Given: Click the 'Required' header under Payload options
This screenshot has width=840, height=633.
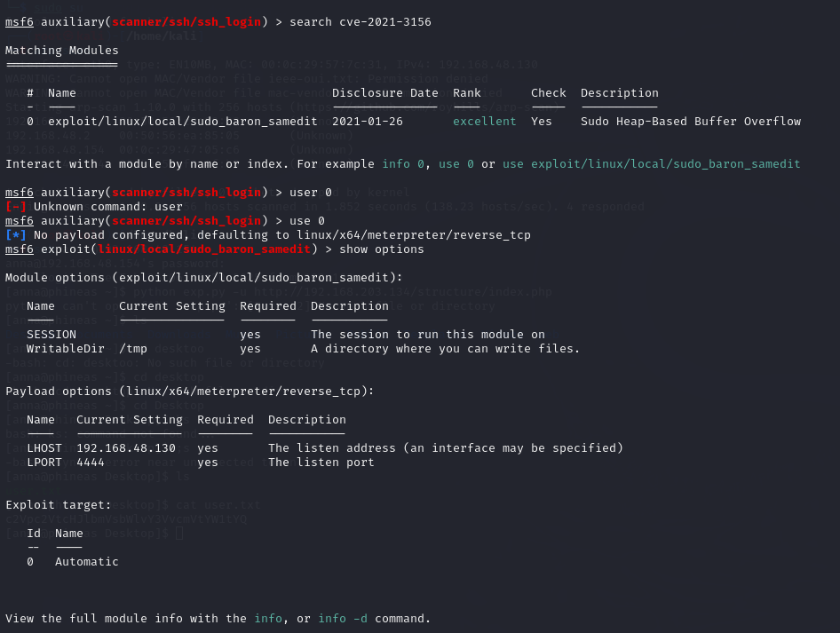Looking at the screenshot, I should pos(225,420).
